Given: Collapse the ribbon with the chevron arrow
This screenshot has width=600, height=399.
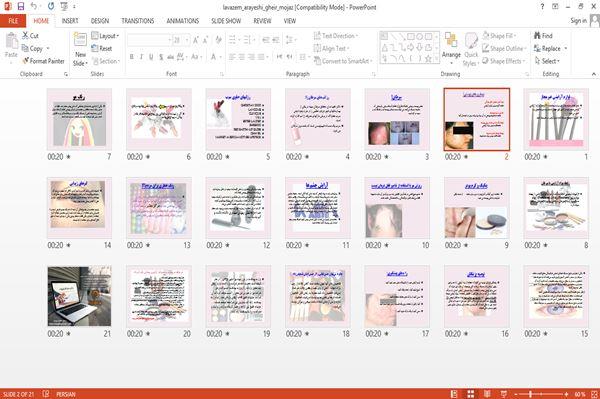Looking at the screenshot, I should (x=593, y=74).
